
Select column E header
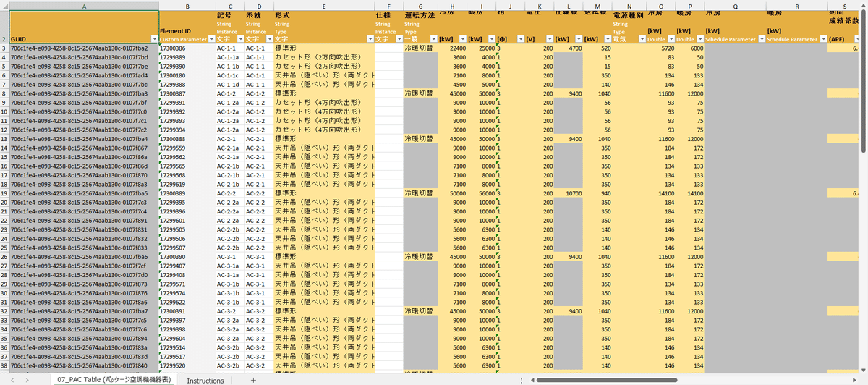[324, 5]
